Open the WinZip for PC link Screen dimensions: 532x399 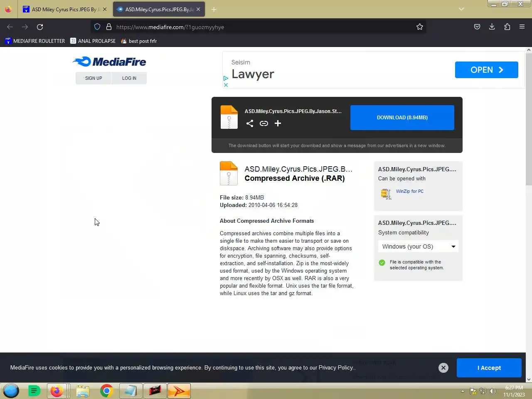click(409, 191)
